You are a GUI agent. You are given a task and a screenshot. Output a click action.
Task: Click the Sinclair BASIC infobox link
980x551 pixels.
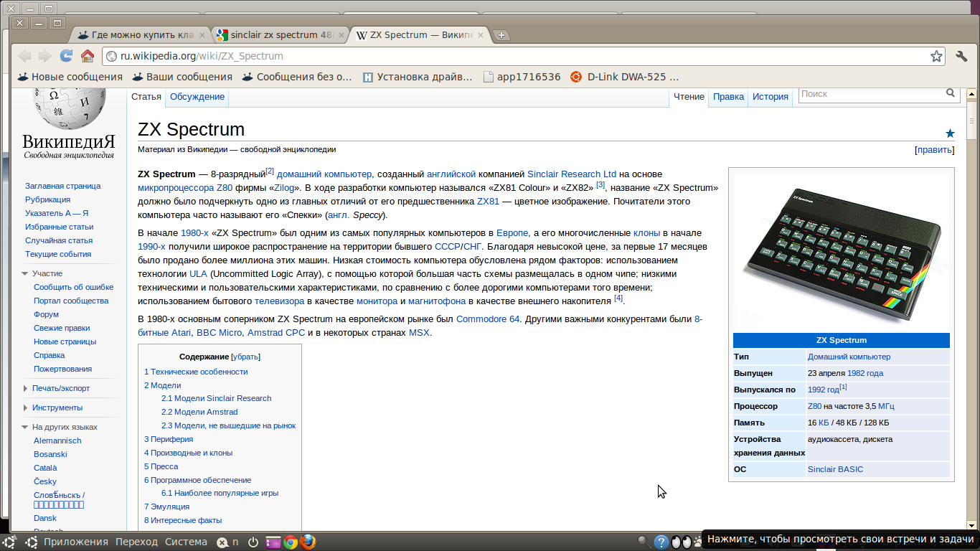pyautogui.click(x=835, y=469)
